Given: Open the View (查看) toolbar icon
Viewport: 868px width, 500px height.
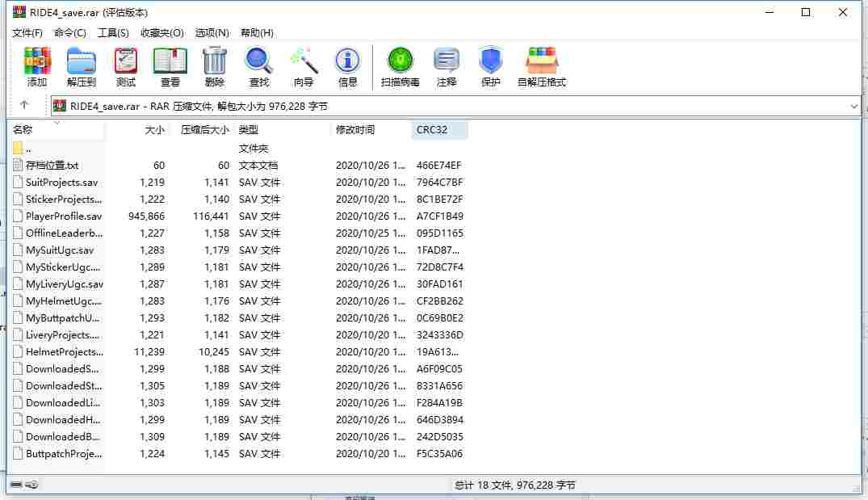Looking at the screenshot, I should [x=170, y=66].
